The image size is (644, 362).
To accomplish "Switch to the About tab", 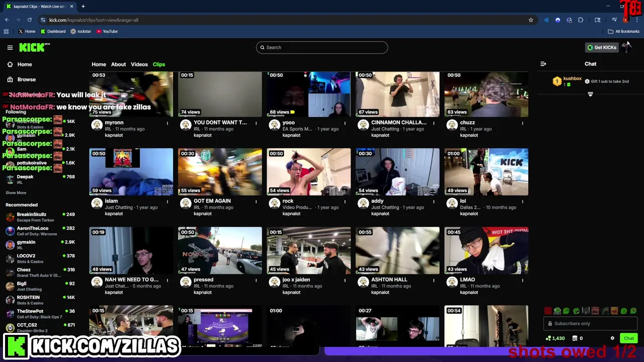I will coord(118,64).
